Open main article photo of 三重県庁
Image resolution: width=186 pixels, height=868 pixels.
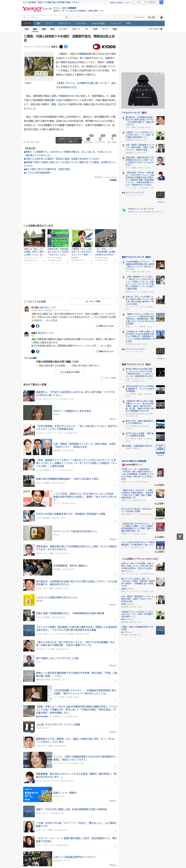pyautogui.click(x=39, y=66)
